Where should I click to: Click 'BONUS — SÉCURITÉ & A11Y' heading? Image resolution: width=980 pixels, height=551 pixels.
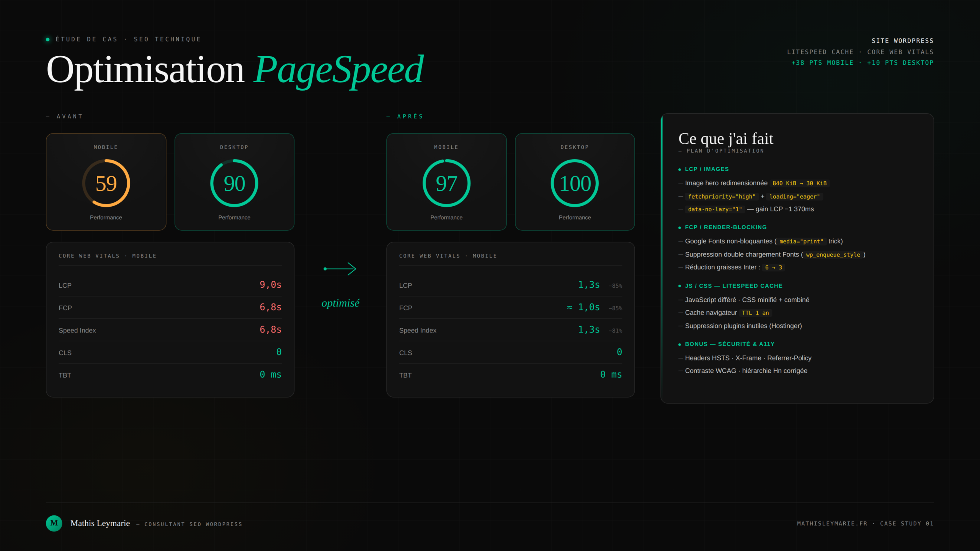pyautogui.click(x=730, y=344)
